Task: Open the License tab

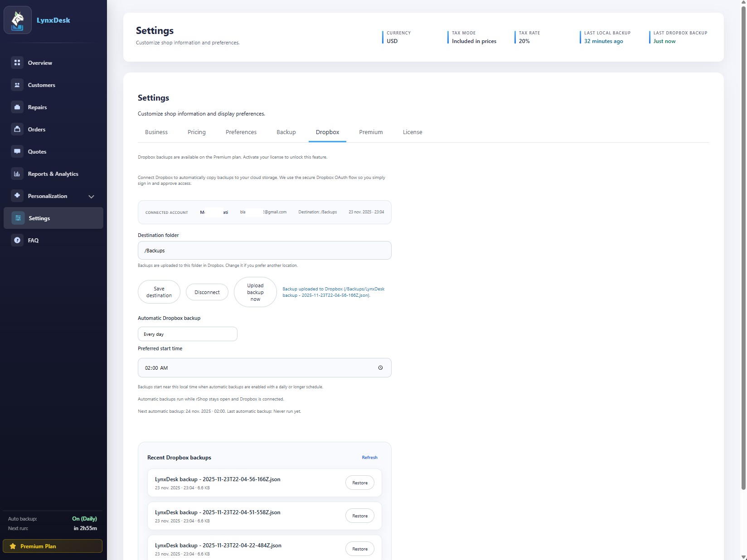Action: pos(412,132)
